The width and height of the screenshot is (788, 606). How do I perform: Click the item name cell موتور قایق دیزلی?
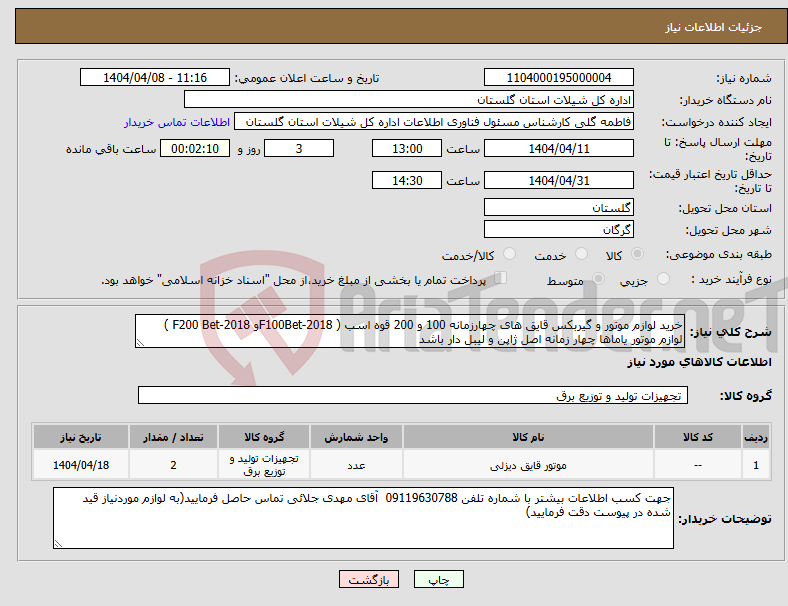point(528,465)
